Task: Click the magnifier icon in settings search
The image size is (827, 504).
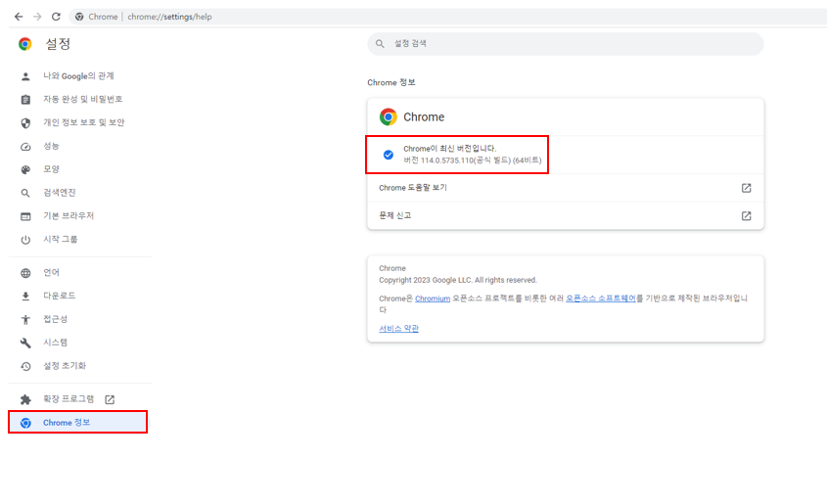Action: click(380, 44)
